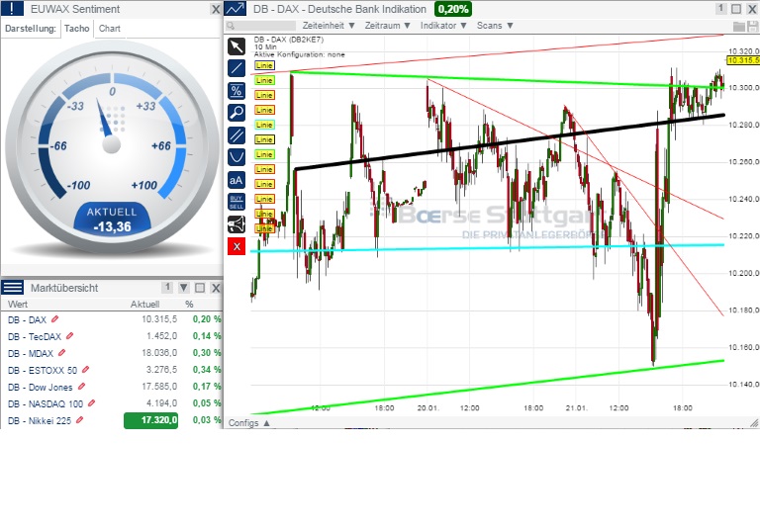Expand the Configs panel
The image size is (760, 532).
point(249,423)
